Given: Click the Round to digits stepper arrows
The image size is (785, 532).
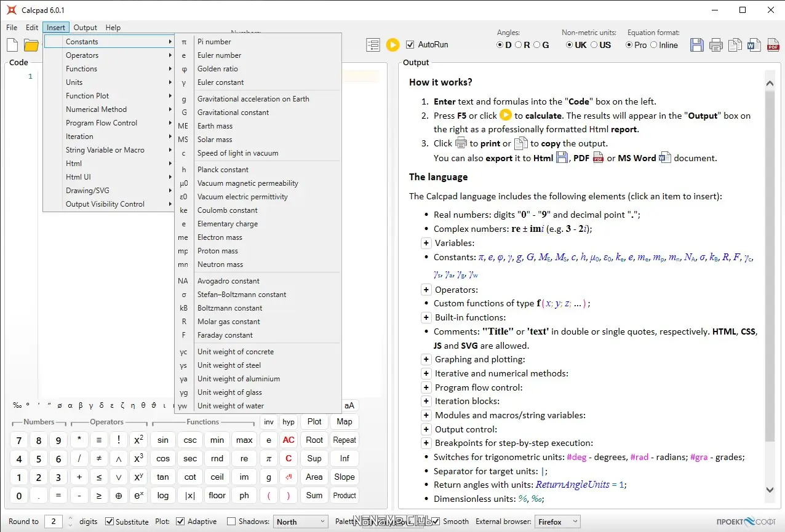Looking at the screenshot, I should click(70, 522).
